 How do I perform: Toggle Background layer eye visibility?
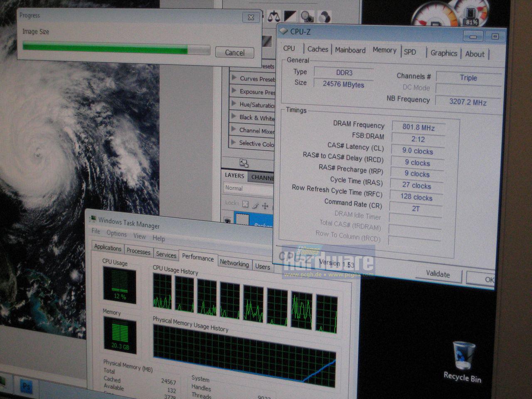pyautogui.click(x=227, y=221)
